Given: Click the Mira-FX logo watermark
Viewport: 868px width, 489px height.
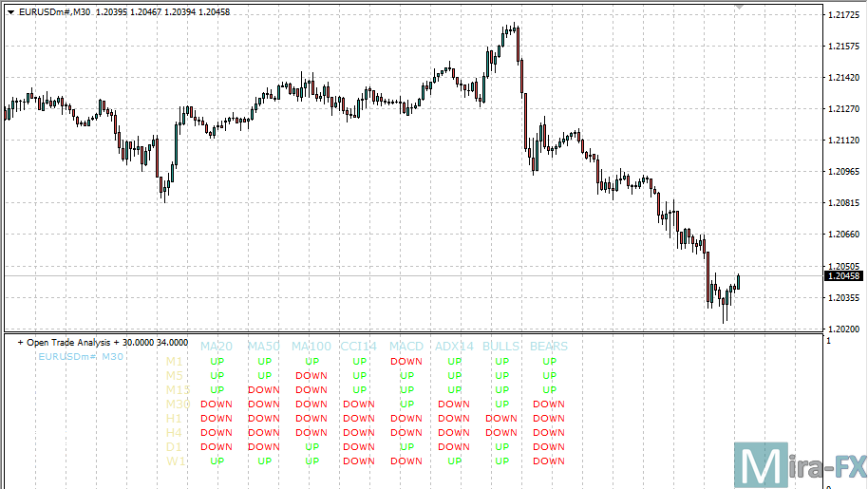Looking at the screenshot, I should (801, 464).
